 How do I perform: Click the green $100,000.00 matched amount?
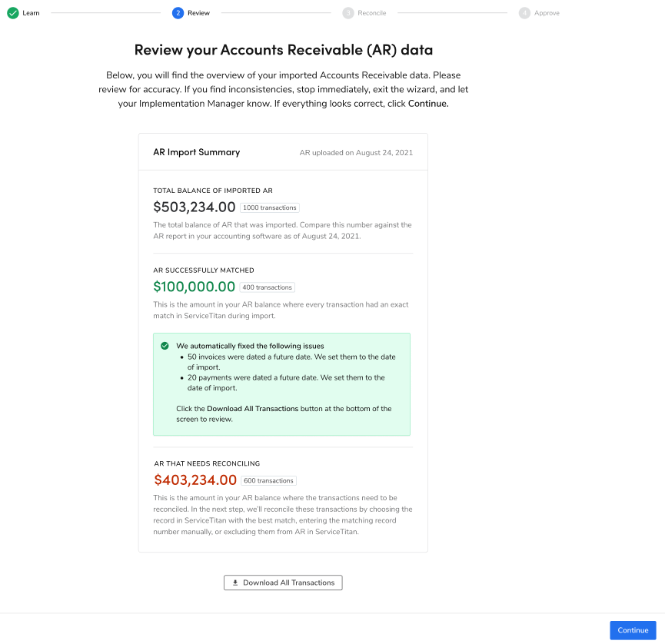pyautogui.click(x=194, y=287)
